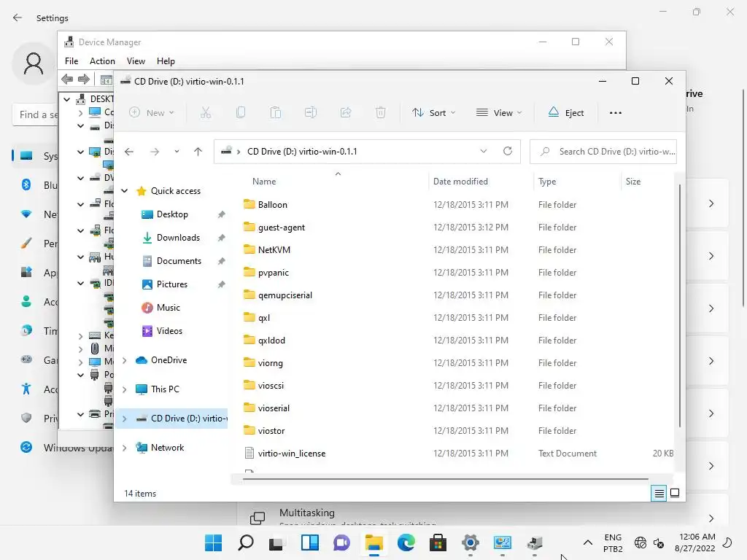Expand the Network tree node

coord(125,448)
